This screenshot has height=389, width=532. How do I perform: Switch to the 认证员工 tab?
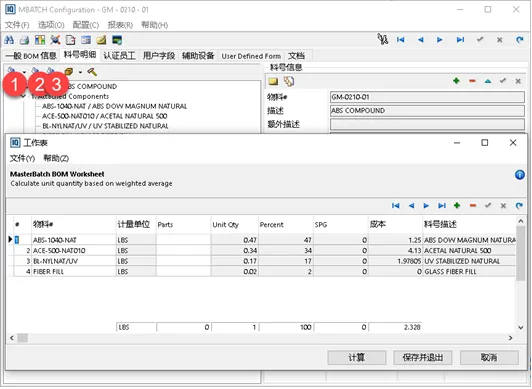coord(119,56)
